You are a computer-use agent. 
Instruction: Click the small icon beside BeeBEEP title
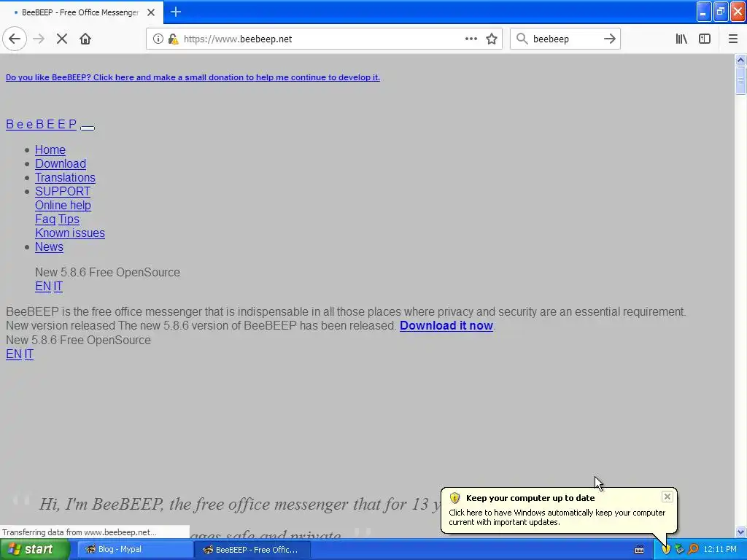pyautogui.click(x=88, y=128)
